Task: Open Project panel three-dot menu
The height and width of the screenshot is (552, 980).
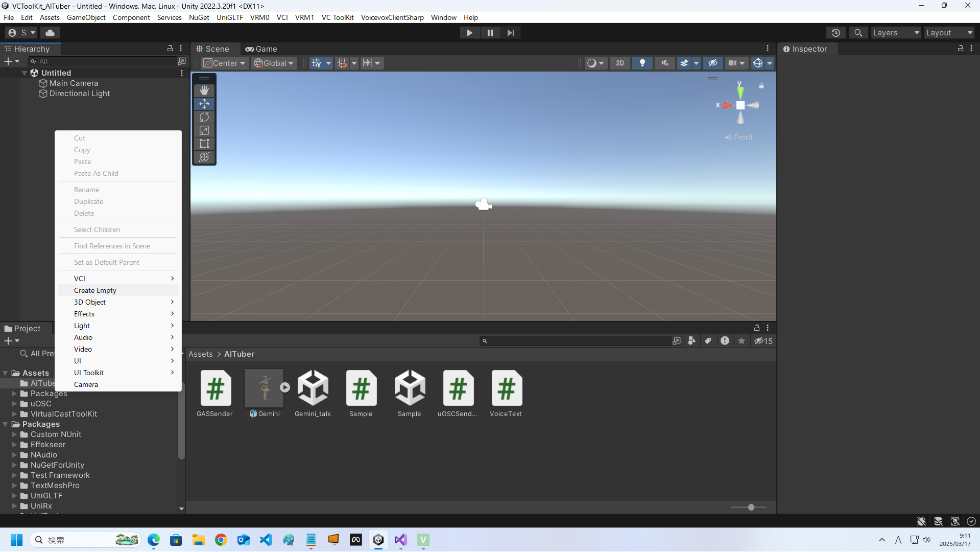Action: click(x=768, y=328)
